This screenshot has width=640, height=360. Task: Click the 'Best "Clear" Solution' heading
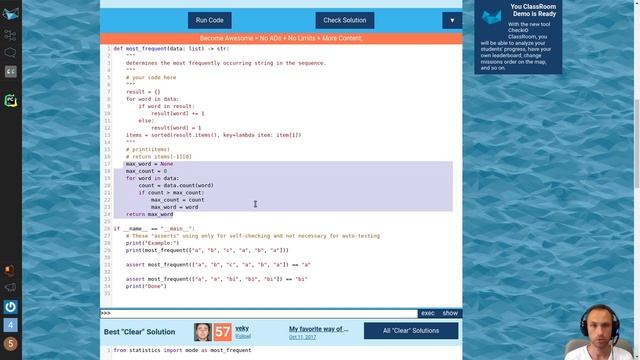coord(140,332)
